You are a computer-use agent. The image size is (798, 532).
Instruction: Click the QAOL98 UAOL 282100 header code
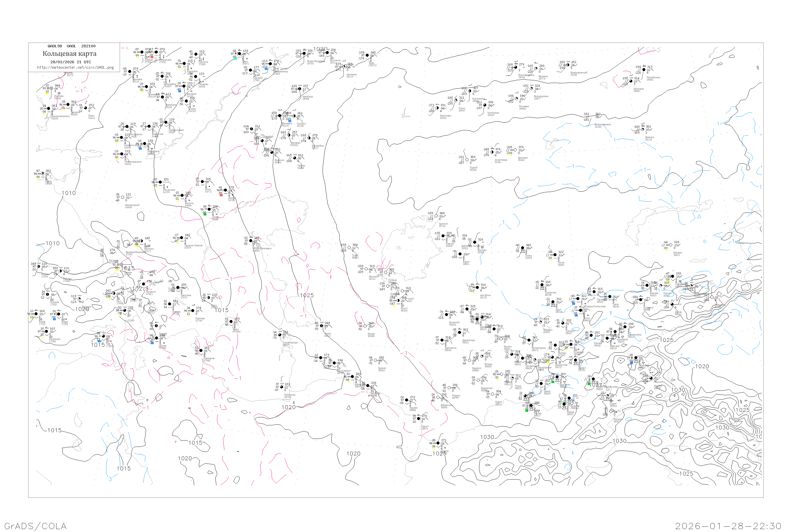point(72,46)
